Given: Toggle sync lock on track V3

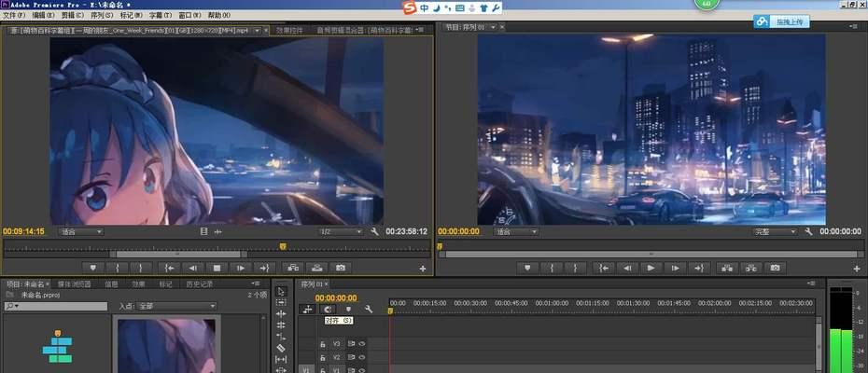Looking at the screenshot, I should 351,344.
